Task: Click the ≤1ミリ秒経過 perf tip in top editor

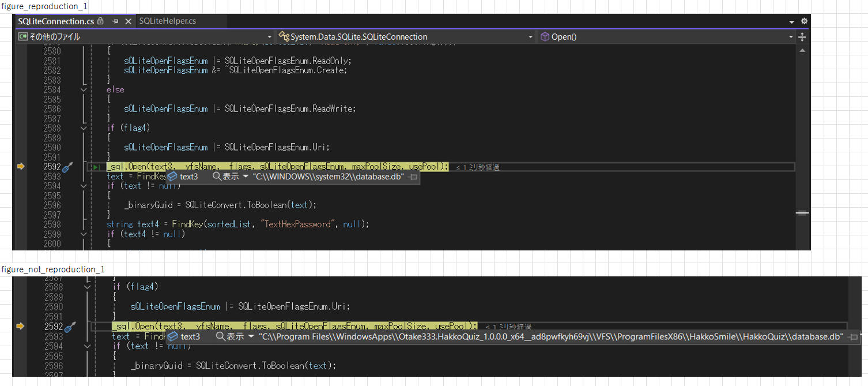Action: 477,167
